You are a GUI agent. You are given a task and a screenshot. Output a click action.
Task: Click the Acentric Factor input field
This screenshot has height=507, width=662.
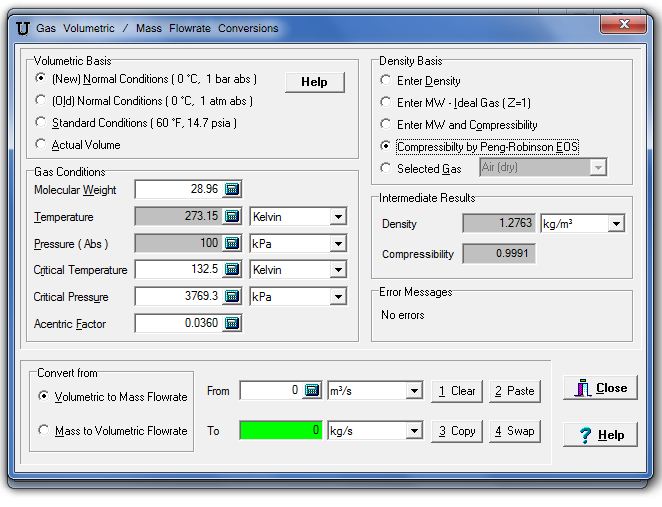179,323
